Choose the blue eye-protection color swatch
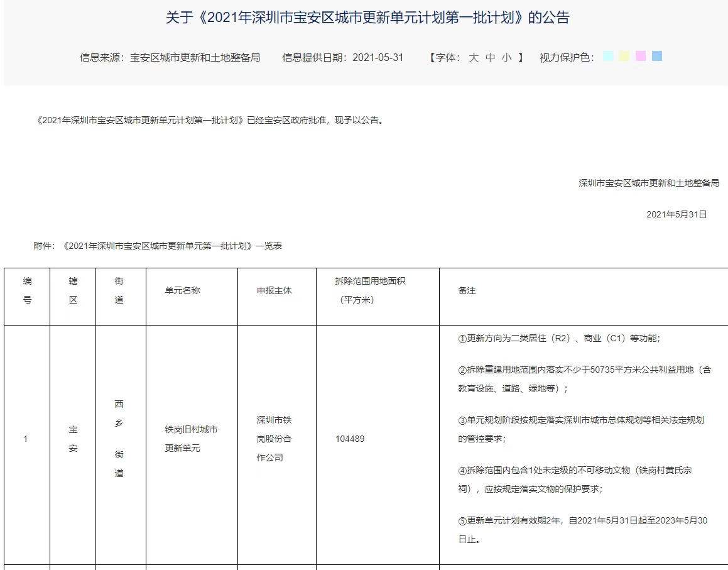Image resolution: width=728 pixels, height=570 pixels. [656, 56]
